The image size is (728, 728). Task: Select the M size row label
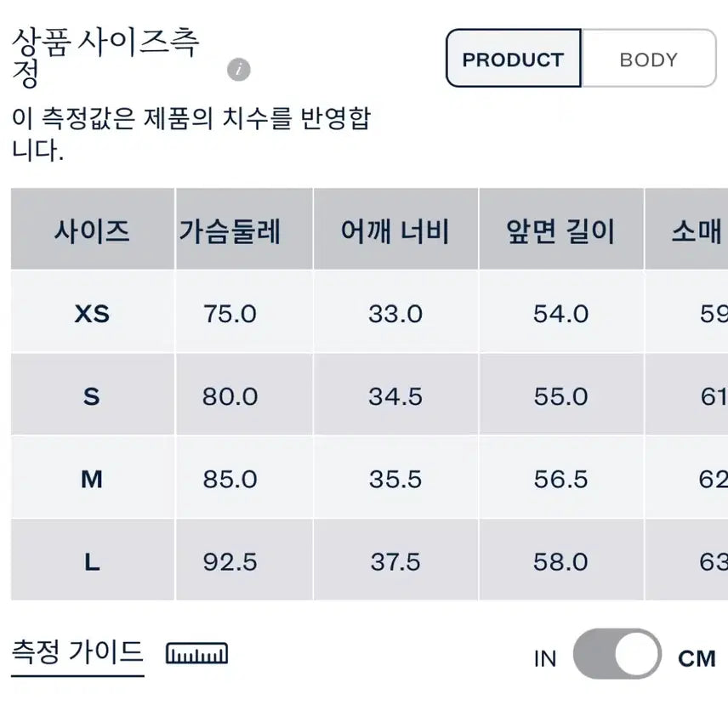[92, 479]
